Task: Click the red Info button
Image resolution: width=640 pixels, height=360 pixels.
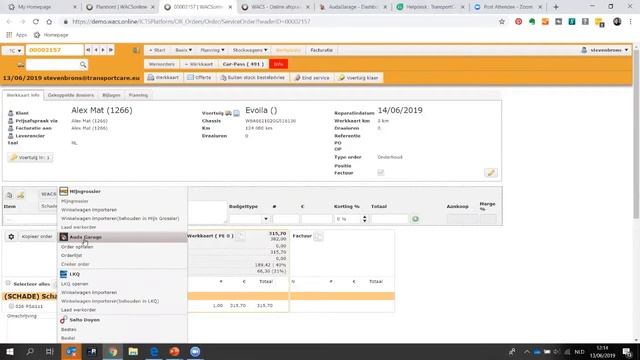Action: click(x=278, y=64)
